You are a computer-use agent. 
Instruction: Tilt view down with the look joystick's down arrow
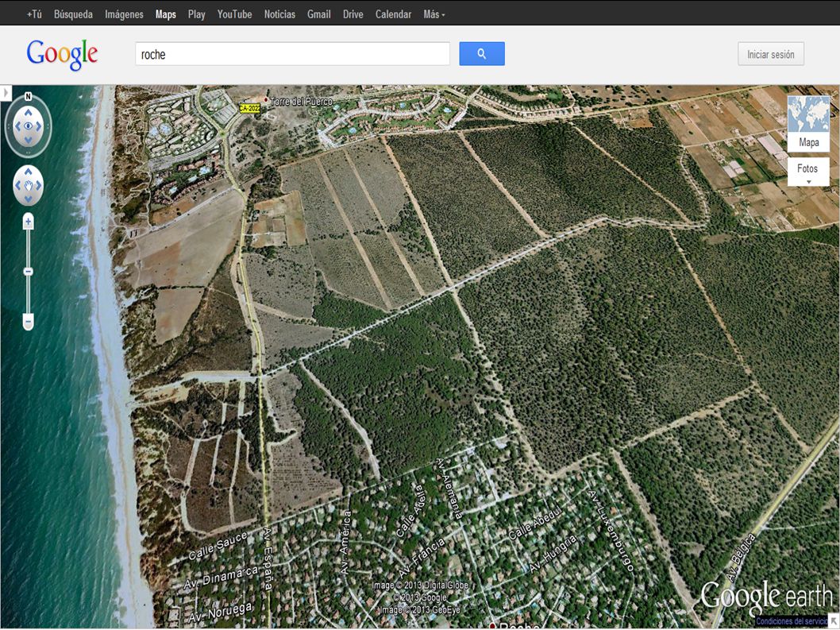29,139
